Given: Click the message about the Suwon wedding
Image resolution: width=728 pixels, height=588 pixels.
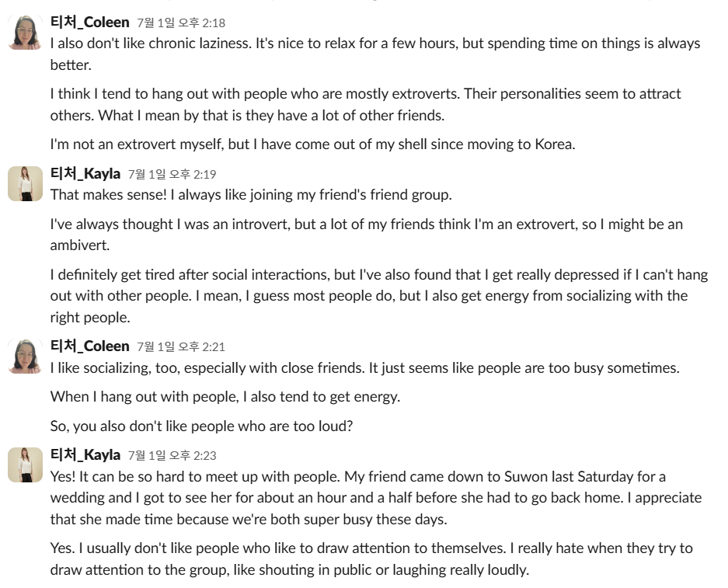Looking at the screenshot, I should [x=374, y=497].
